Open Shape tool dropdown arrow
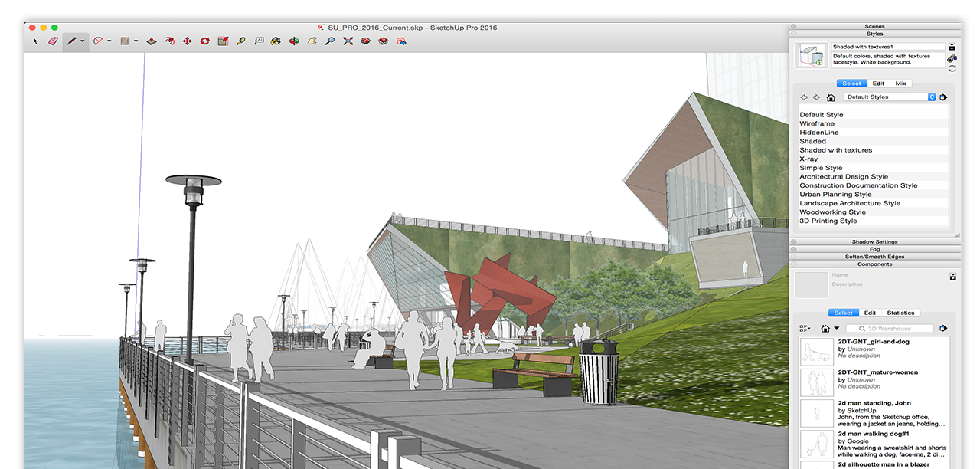 pyautogui.click(x=136, y=41)
